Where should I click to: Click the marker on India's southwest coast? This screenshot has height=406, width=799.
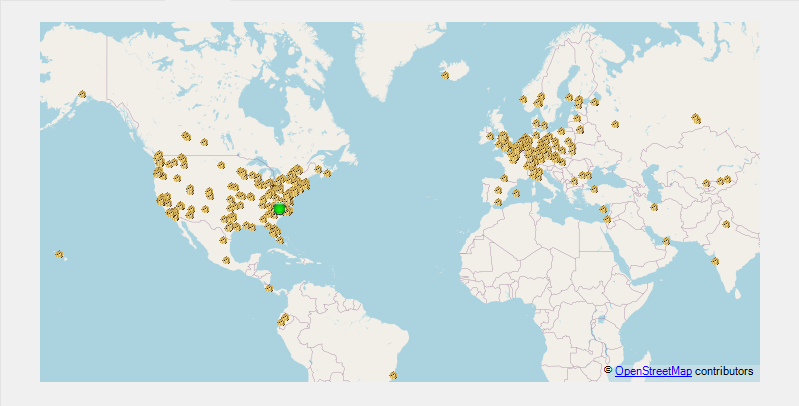click(x=714, y=260)
